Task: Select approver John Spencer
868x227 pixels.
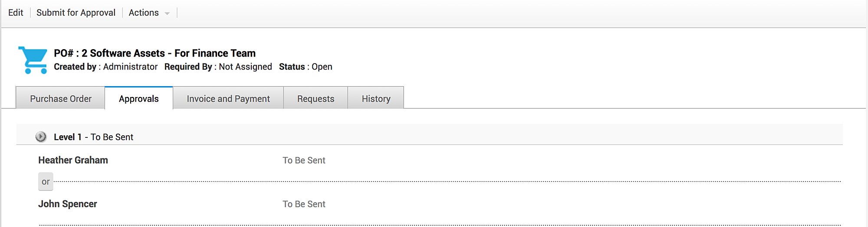Action: coord(68,204)
